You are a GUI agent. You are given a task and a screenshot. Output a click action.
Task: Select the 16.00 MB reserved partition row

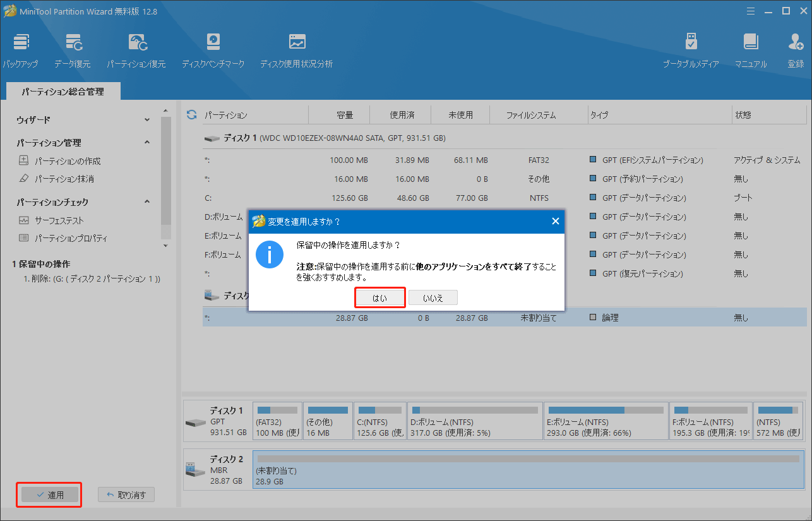click(505, 179)
